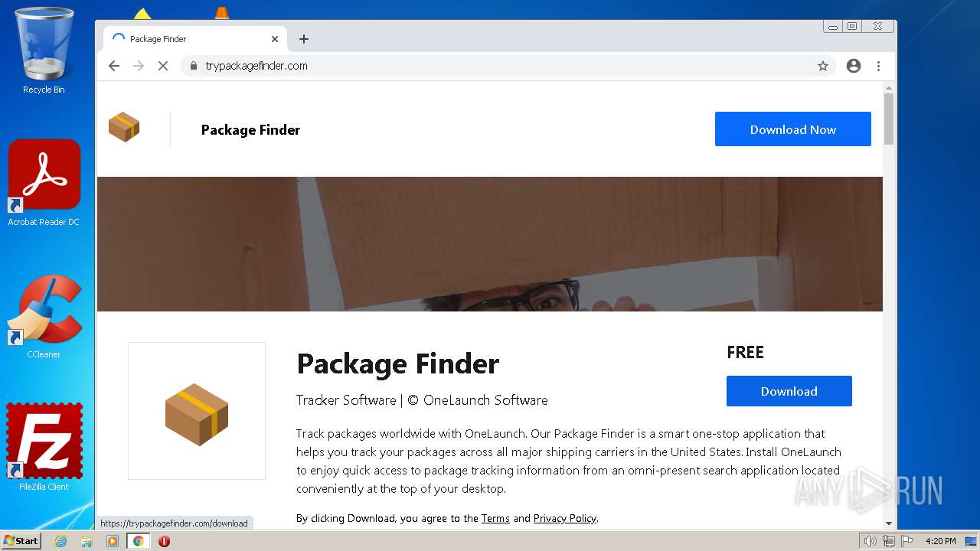
Task: Click the taskbar volume speaker icon
Action: tap(870, 541)
